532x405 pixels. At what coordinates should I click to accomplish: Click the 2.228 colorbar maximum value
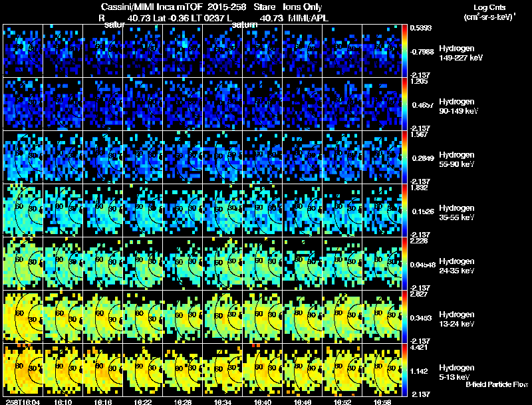click(x=419, y=241)
